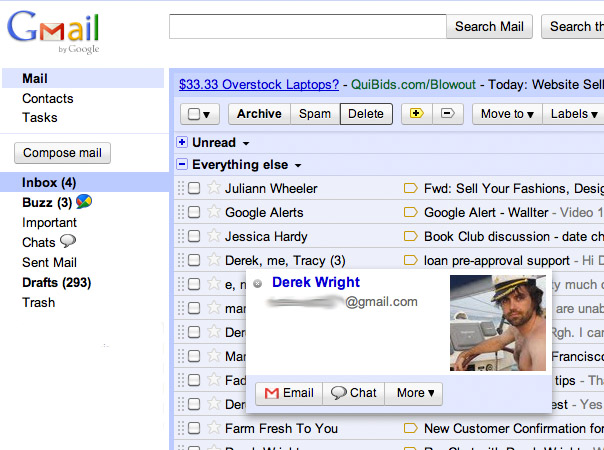
Task: Check the Derek, me, Tracy conversation checkbox
Action: (x=194, y=260)
